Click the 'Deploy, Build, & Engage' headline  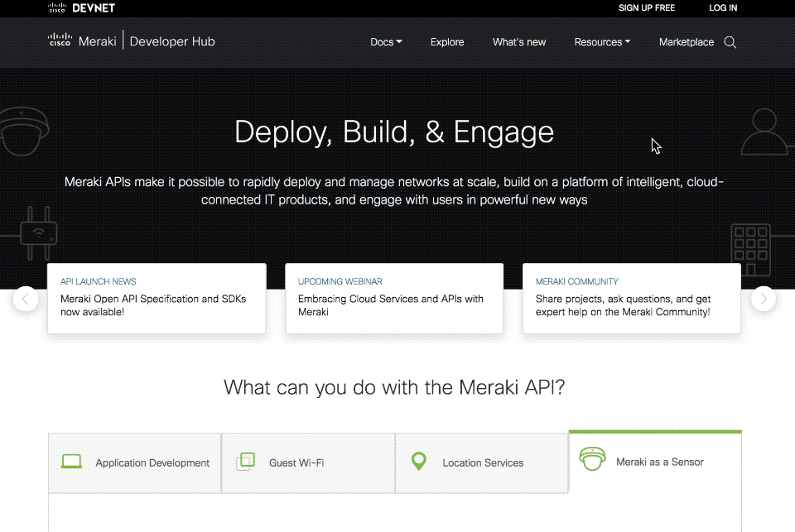click(394, 132)
